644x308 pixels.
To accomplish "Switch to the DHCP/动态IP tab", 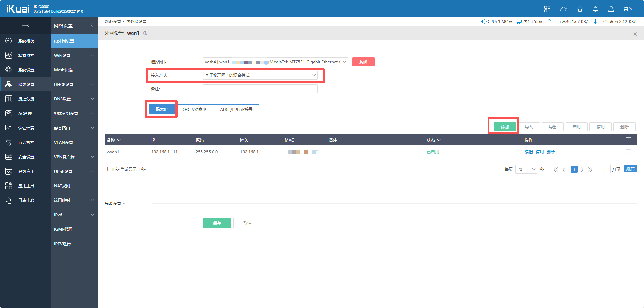I will [194, 109].
